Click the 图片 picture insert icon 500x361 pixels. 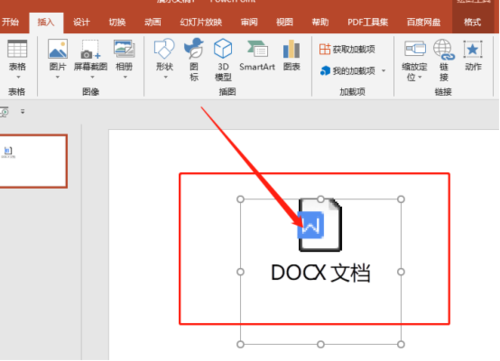(x=58, y=49)
